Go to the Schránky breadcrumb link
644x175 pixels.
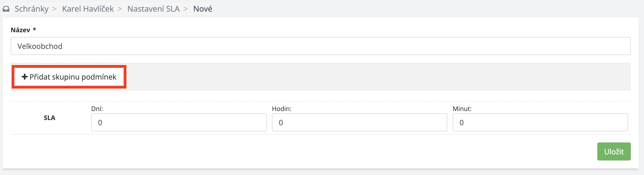coord(32,9)
